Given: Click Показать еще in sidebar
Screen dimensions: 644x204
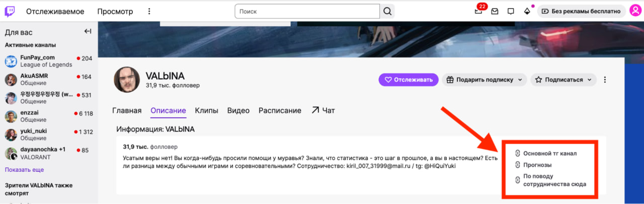Looking at the screenshot, I should coord(24,170).
